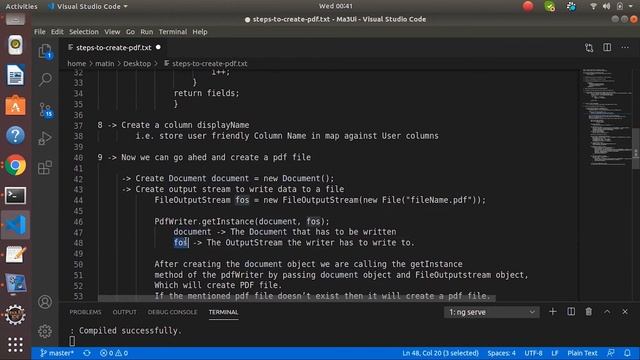Open the File menu
The image size is (640, 360).
coord(40,32)
